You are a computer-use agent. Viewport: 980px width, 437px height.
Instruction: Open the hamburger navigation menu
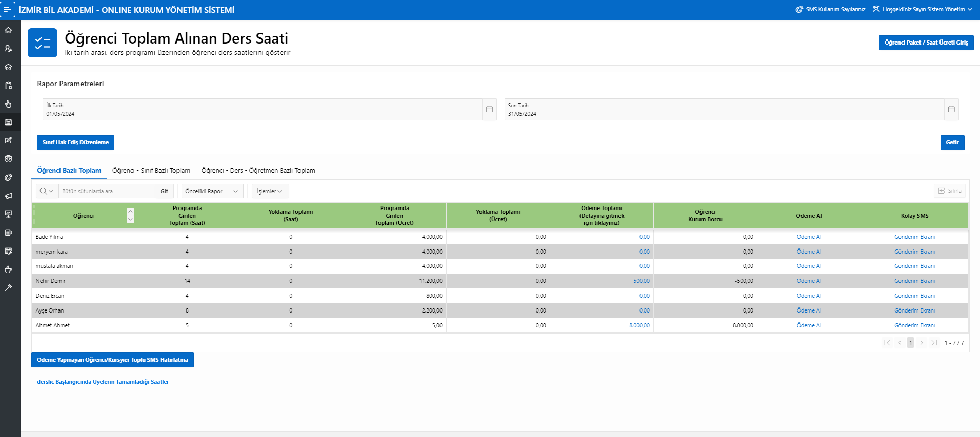coord(7,10)
